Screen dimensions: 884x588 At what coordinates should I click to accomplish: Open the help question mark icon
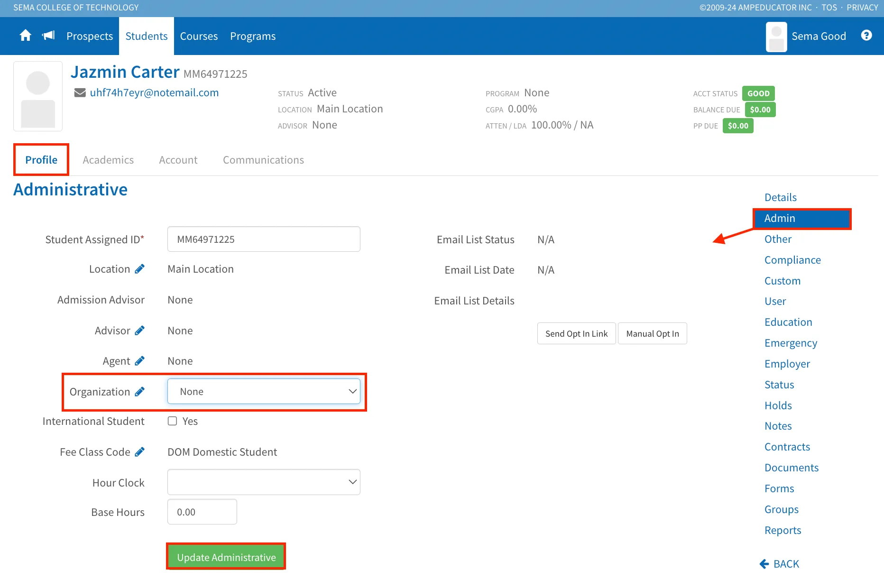866,36
